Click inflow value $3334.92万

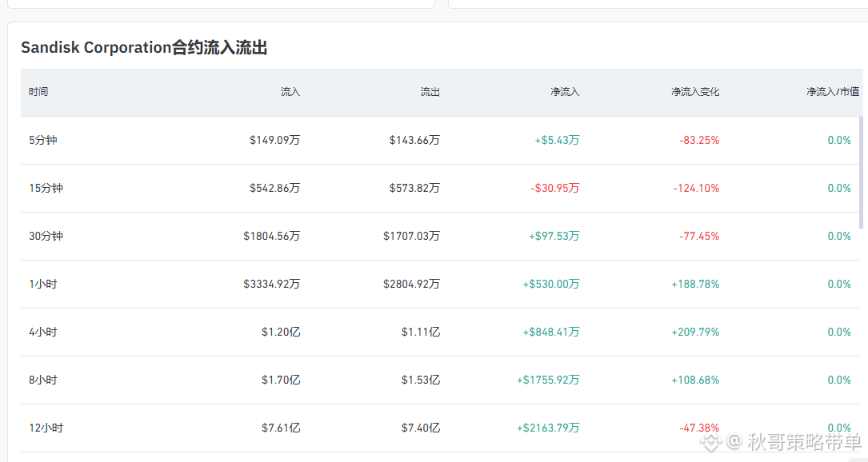(x=272, y=285)
